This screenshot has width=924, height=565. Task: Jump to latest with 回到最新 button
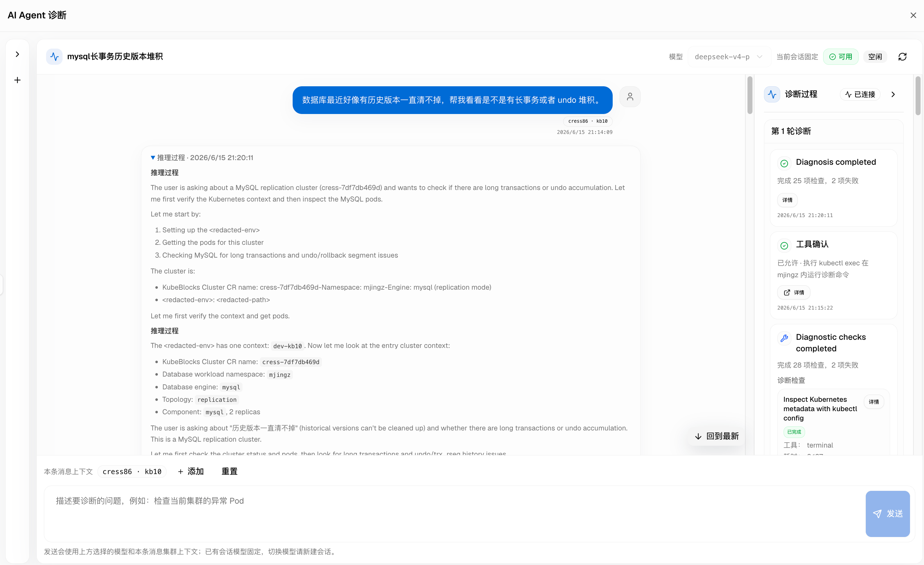[716, 436]
